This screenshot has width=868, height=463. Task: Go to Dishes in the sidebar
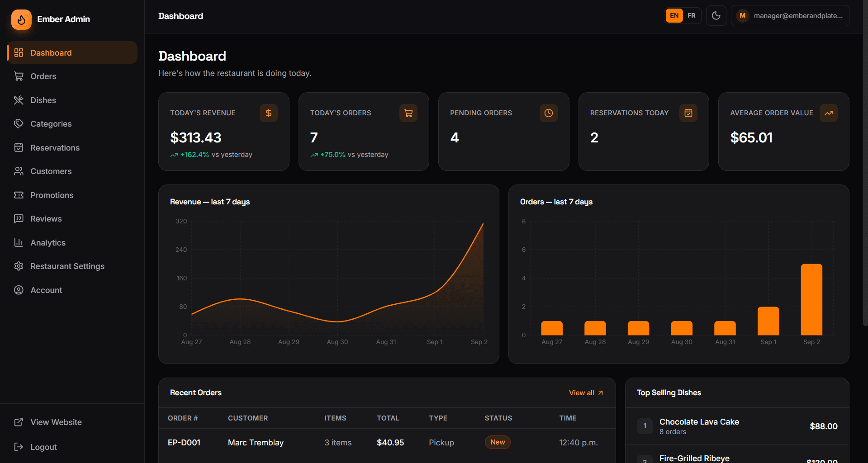pyautogui.click(x=72, y=100)
